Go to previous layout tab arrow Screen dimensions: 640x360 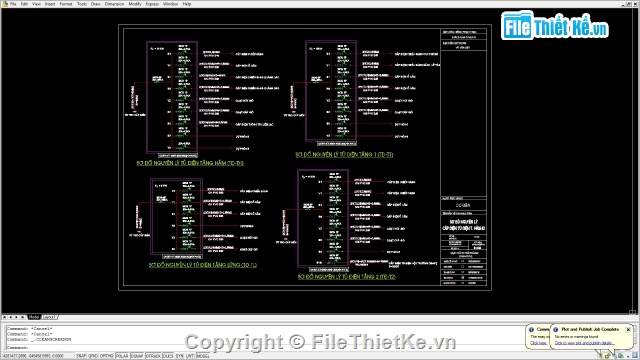pos(10,317)
